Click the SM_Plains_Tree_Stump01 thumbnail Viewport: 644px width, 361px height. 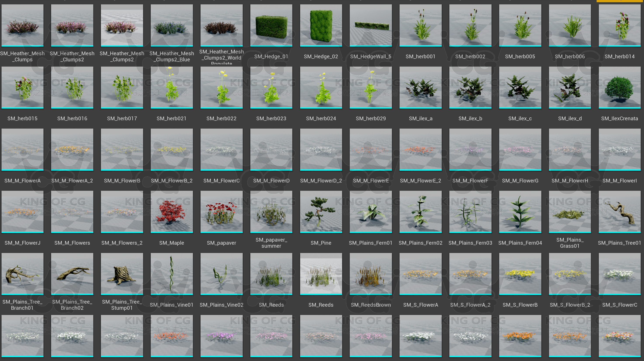click(122, 273)
